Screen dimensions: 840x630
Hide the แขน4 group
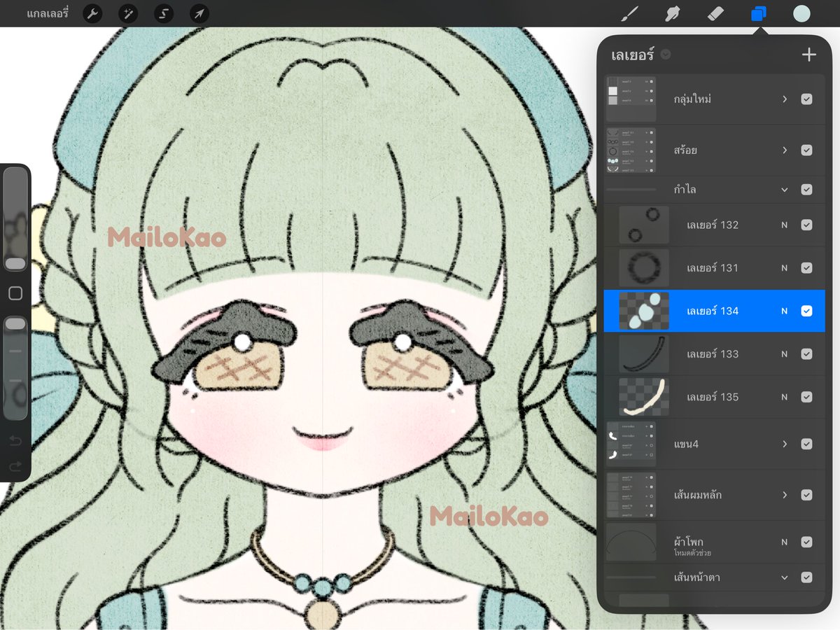(x=806, y=444)
